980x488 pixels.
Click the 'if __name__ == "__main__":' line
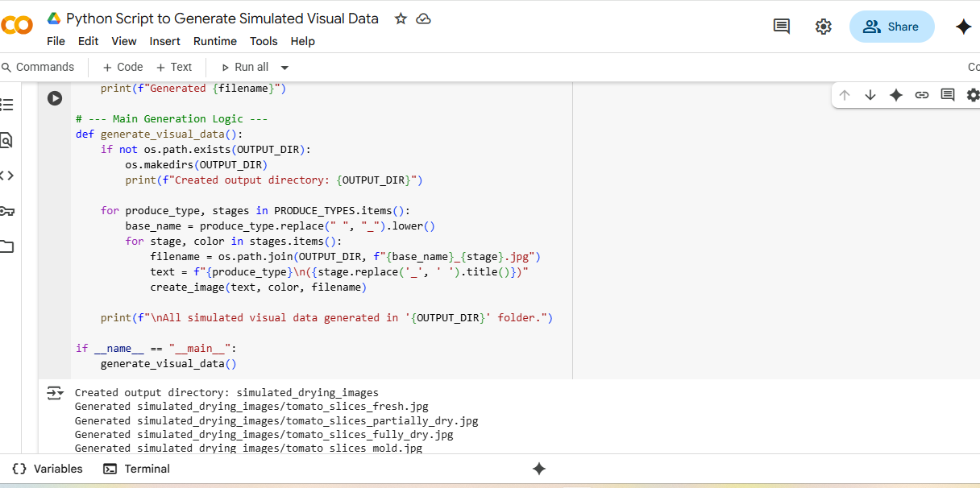coord(156,349)
